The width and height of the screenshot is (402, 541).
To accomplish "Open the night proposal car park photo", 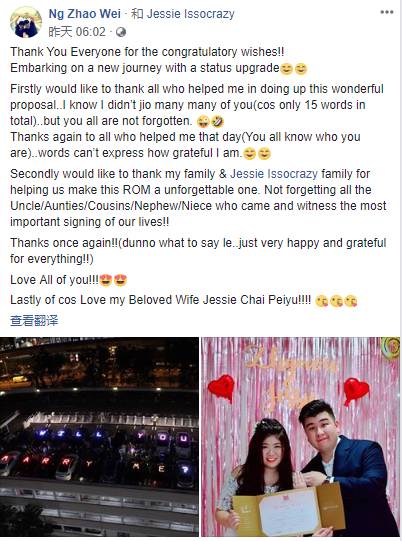I will click(x=99, y=436).
